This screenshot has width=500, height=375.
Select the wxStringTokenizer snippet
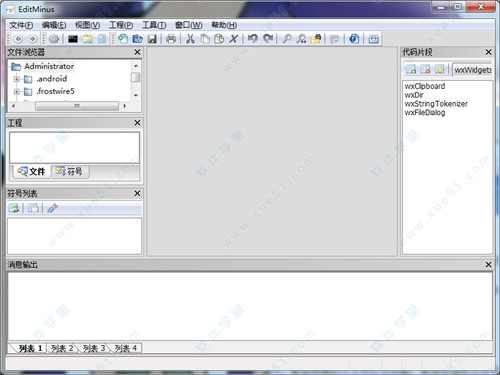[x=436, y=104]
